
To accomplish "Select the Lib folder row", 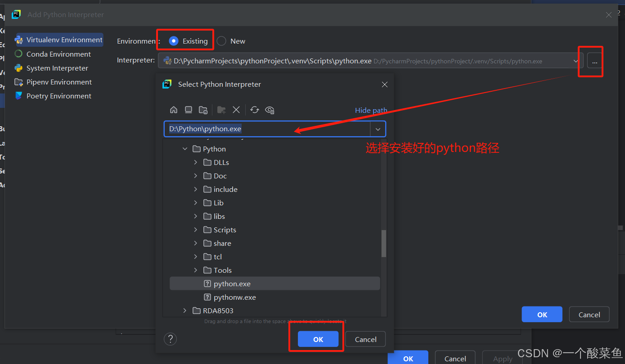I will click(x=275, y=203).
